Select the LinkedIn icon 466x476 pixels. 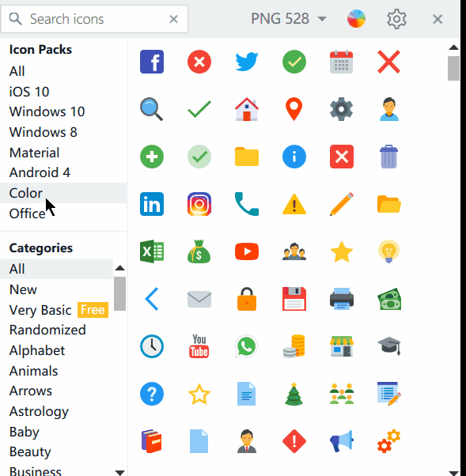152,204
